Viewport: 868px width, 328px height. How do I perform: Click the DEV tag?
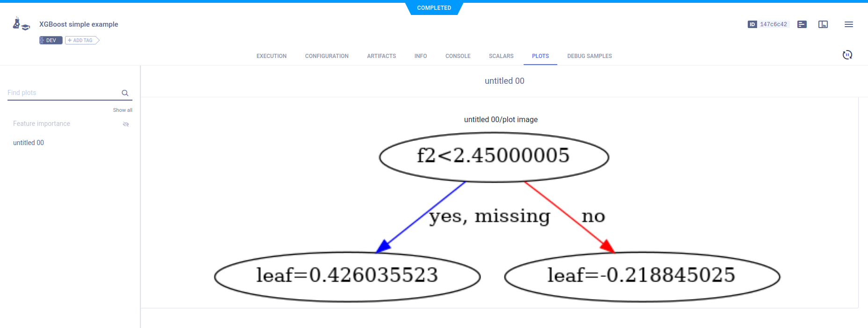point(51,40)
